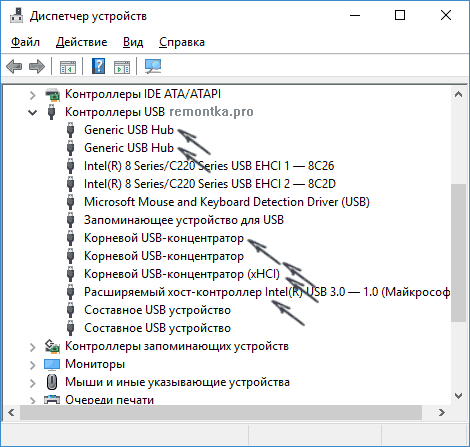This screenshot has height=447, width=470.
Task: Open the Файл menu
Action: 25,42
